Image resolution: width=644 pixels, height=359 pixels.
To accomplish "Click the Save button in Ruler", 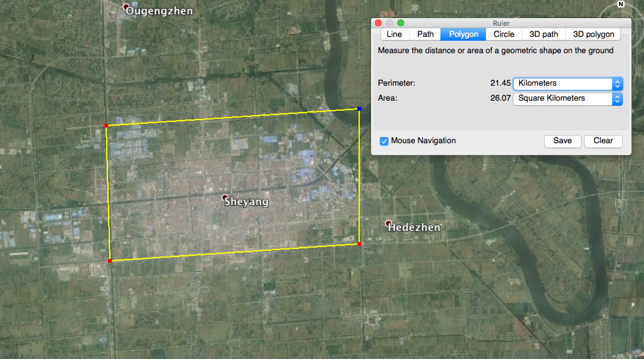I will (562, 141).
